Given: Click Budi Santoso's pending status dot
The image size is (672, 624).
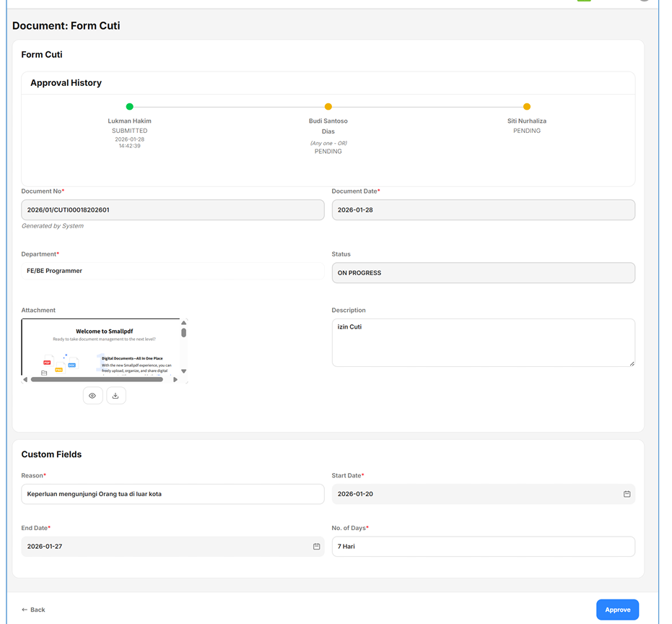Looking at the screenshot, I should coord(328,107).
